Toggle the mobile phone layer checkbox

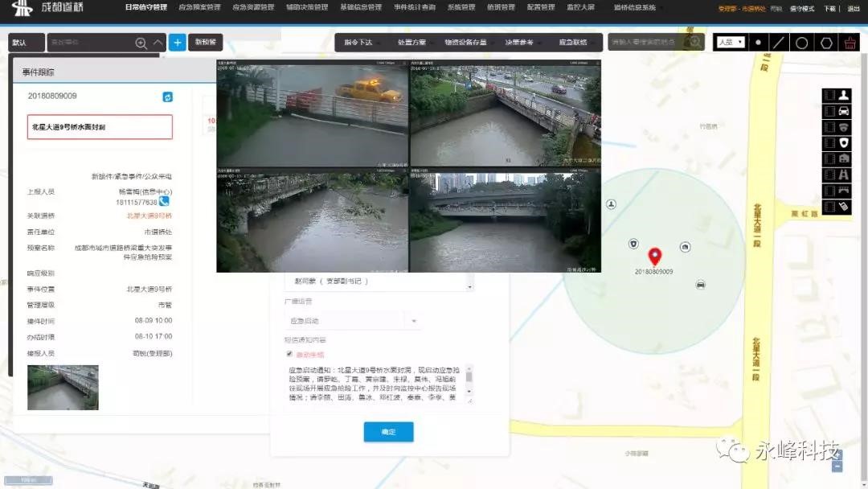click(x=829, y=207)
